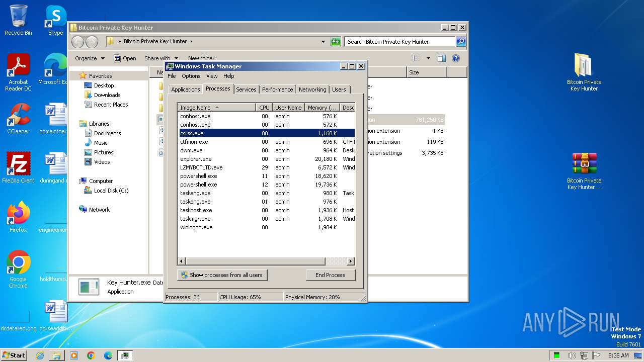Select dwm.exe process row

(x=267, y=150)
